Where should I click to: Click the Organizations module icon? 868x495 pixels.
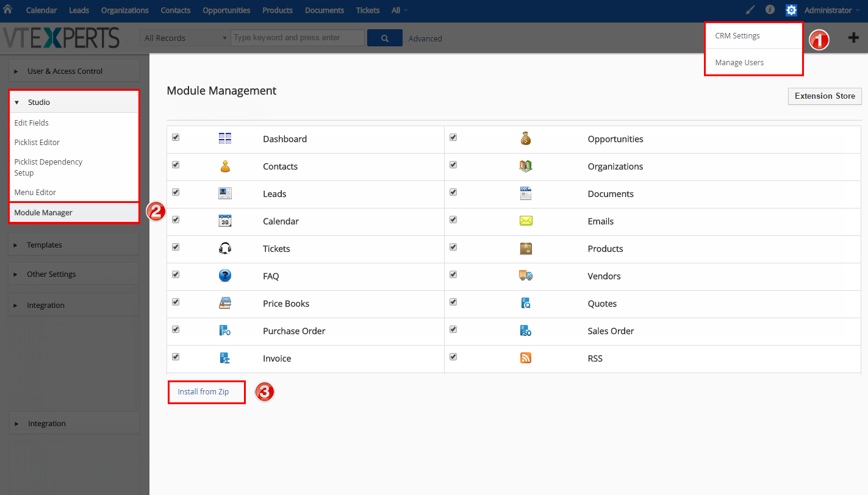(526, 166)
